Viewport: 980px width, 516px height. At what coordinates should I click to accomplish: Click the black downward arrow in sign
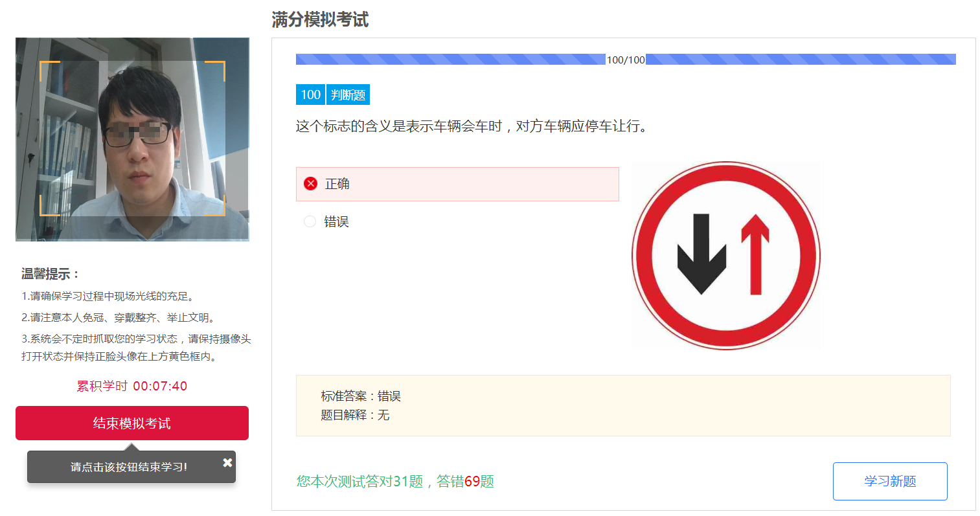[701, 254]
